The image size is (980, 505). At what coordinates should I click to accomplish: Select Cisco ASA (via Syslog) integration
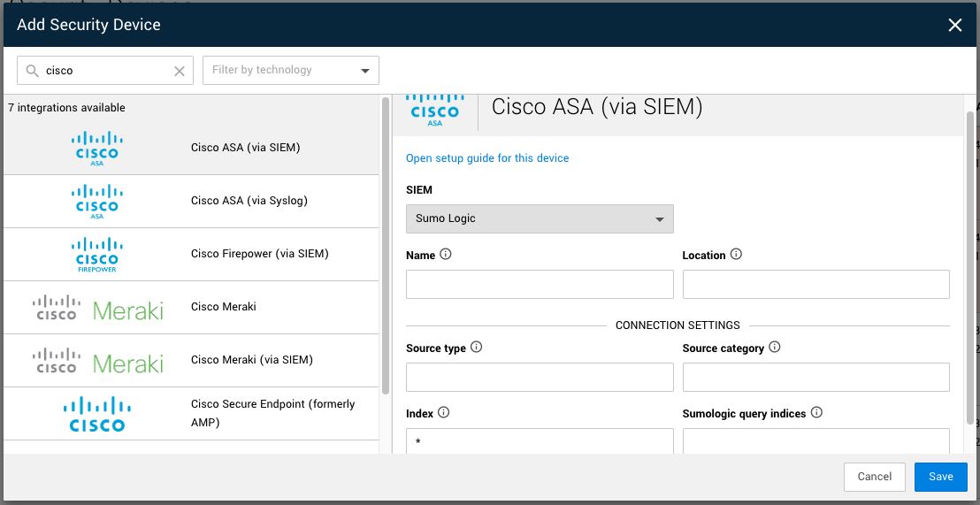[x=191, y=202]
